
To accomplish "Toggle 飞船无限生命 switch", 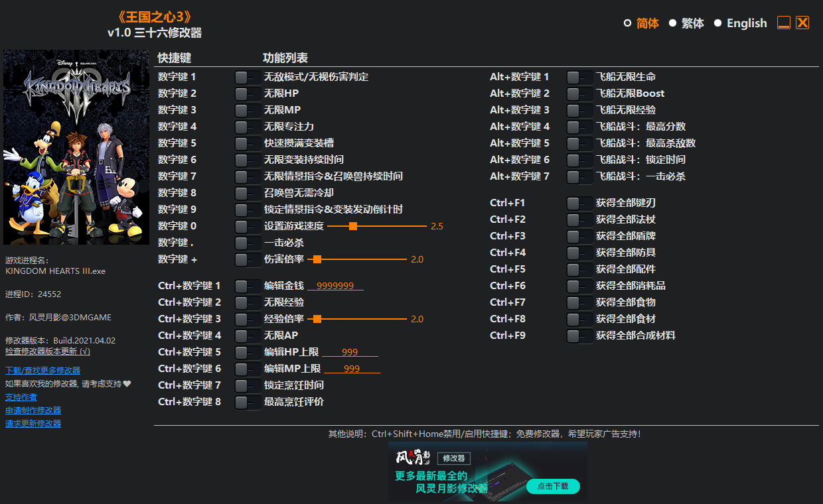I will [579, 77].
